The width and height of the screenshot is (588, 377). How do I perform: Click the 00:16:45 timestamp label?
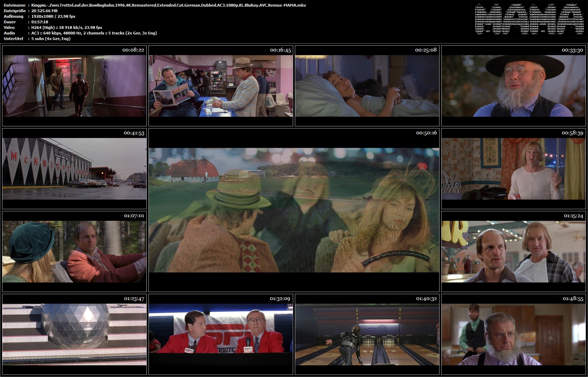click(x=280, y=50)
